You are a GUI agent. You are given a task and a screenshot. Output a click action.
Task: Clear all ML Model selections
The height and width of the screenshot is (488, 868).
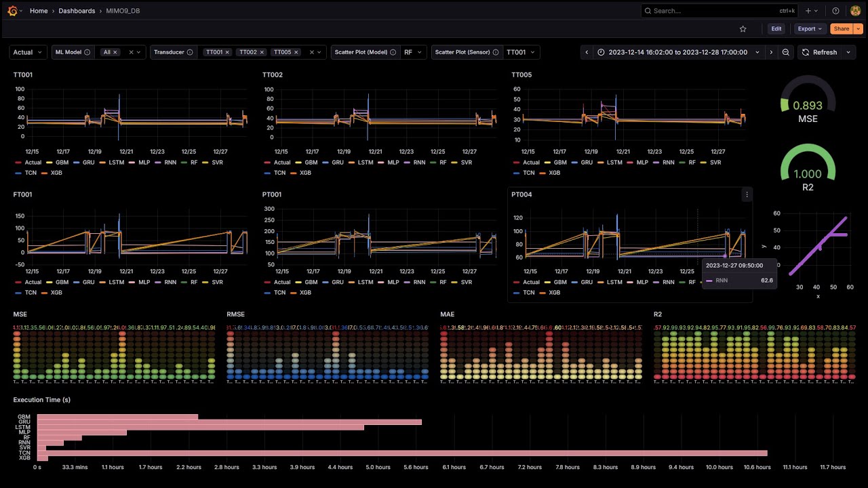coord(132,52)
